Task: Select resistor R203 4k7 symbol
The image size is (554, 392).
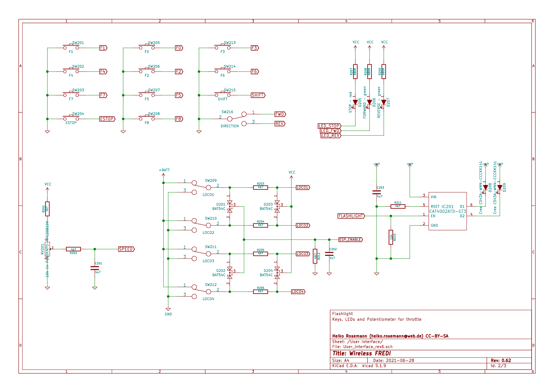Action: click(x=261, y=187)
